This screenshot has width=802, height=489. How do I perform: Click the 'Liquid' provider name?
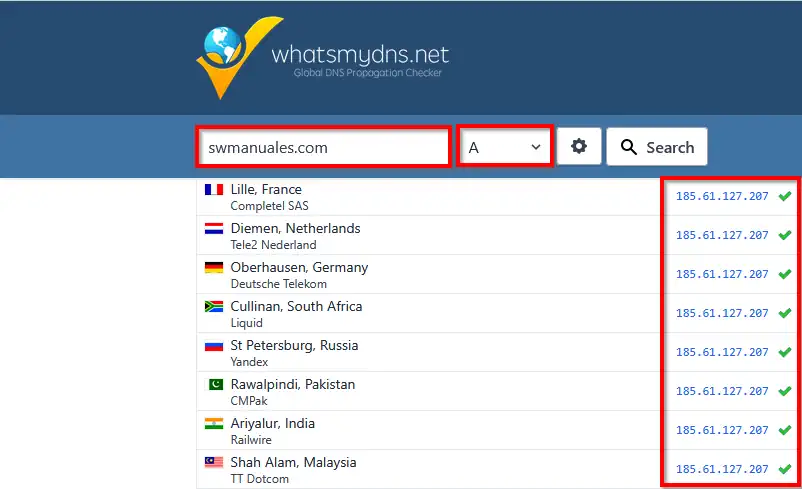click(x=247, y=323)
